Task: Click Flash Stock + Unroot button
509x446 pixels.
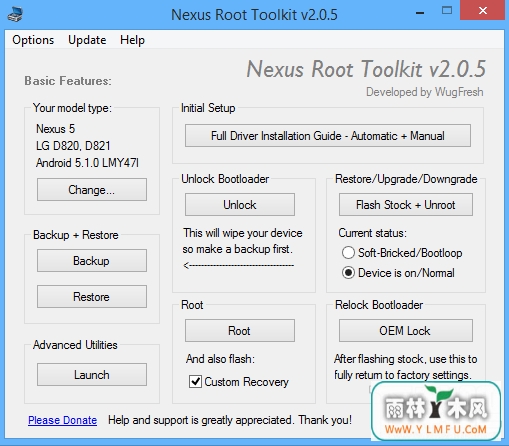Action: (406, 204)
